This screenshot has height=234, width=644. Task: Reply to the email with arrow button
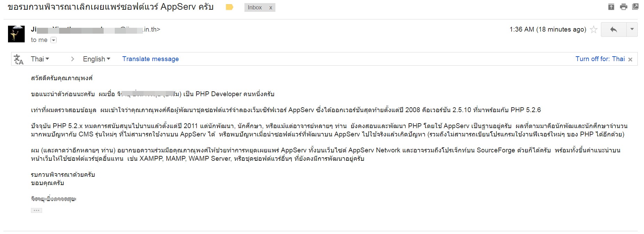click(613, 30)
